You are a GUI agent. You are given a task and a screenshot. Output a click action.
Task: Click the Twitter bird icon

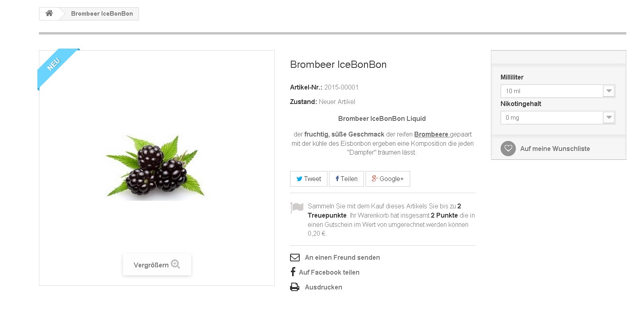point(299,179)
